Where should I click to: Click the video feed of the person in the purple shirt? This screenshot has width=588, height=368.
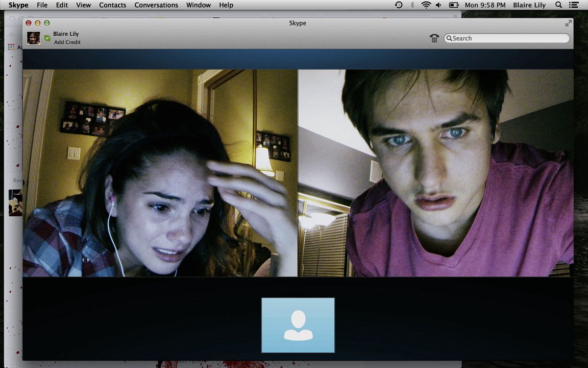click(435, 173)
